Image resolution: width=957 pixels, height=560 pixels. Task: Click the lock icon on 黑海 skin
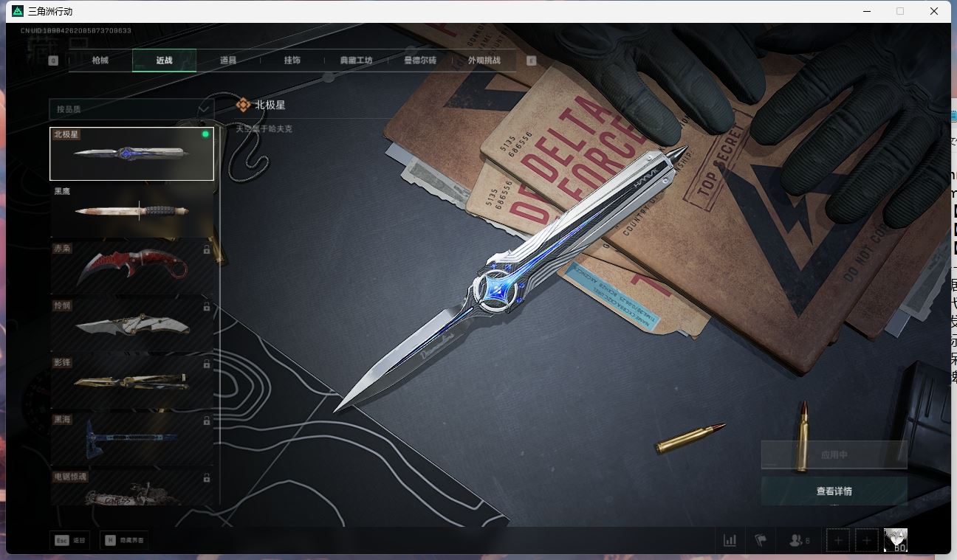[207, 421]
